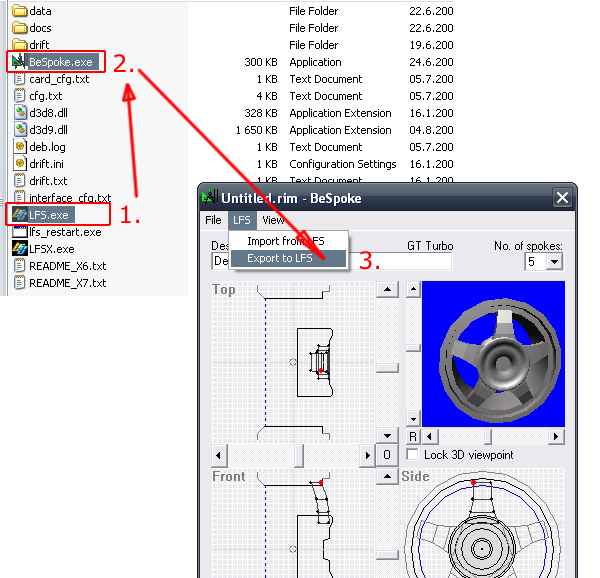This screenshot has height=578, width=600.
Task: Select the d3d9.dll file icon
Action: (20, 129)
